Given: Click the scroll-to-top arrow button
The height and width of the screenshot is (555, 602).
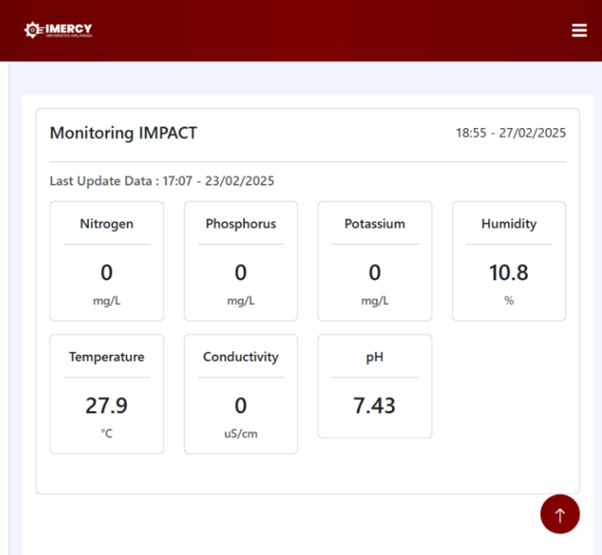Looking at the screenshot, I should (560, 514).
